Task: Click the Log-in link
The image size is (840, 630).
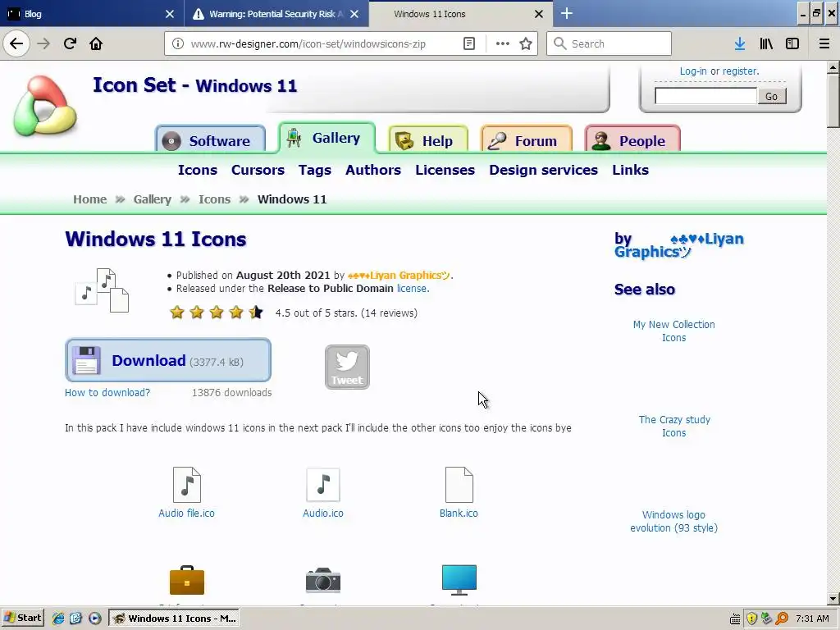Action: (693, 71)
